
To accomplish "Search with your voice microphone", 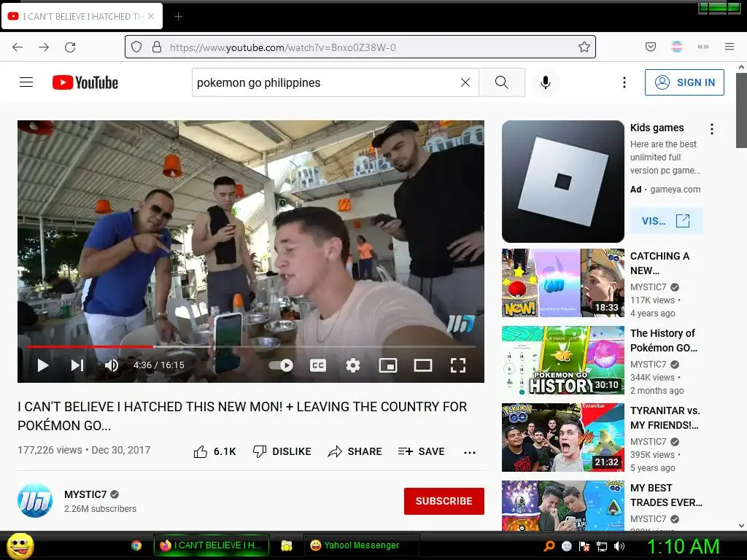I will pos(546,82).
